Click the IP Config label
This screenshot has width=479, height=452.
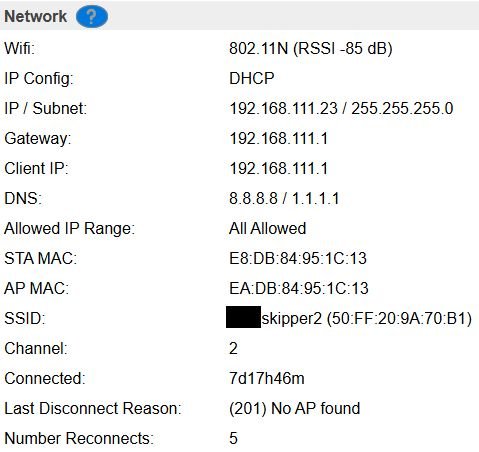point(38,79)
